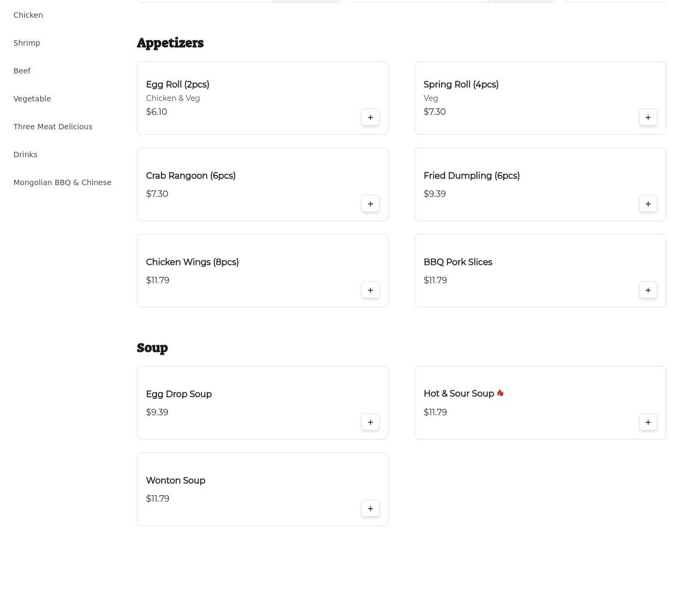Click spicy flame icon beside Hot & Sour Soup

click(500, 393)
